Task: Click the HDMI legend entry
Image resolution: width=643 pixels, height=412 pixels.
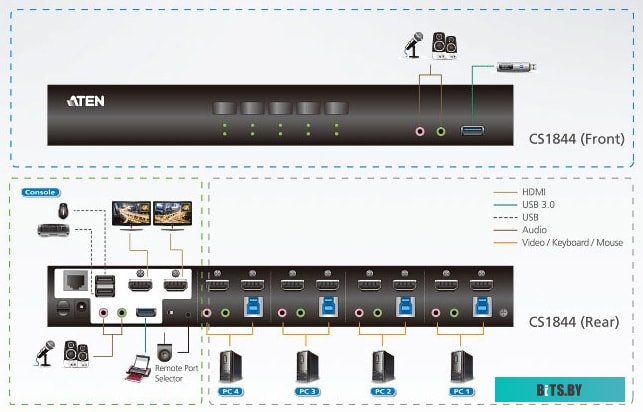Action: point(520,192)
